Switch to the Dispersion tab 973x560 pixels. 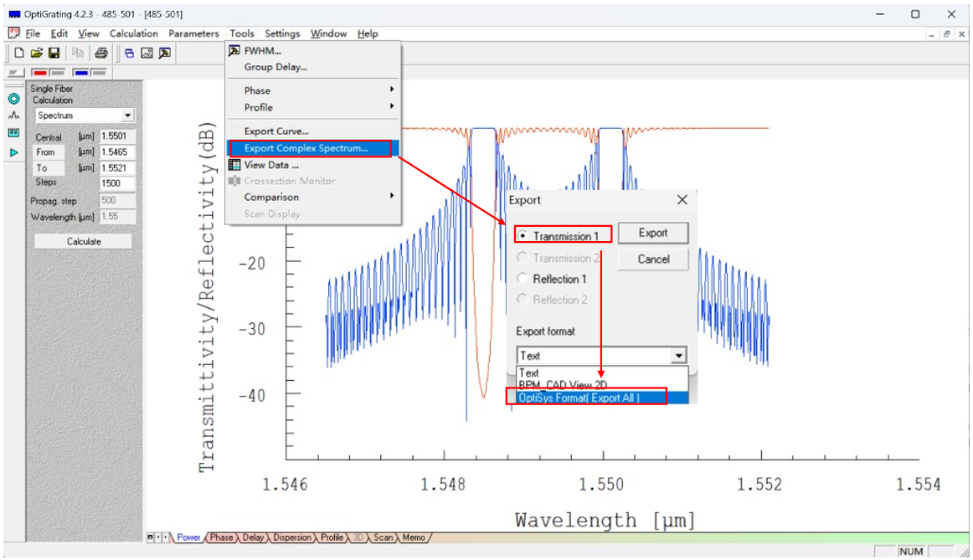[292, 537]
